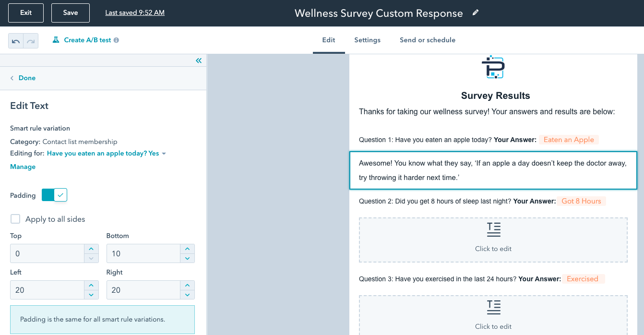Open the Send or schedule tab
Viewport: 644px width, 335px height.
(x=428, y=40)
